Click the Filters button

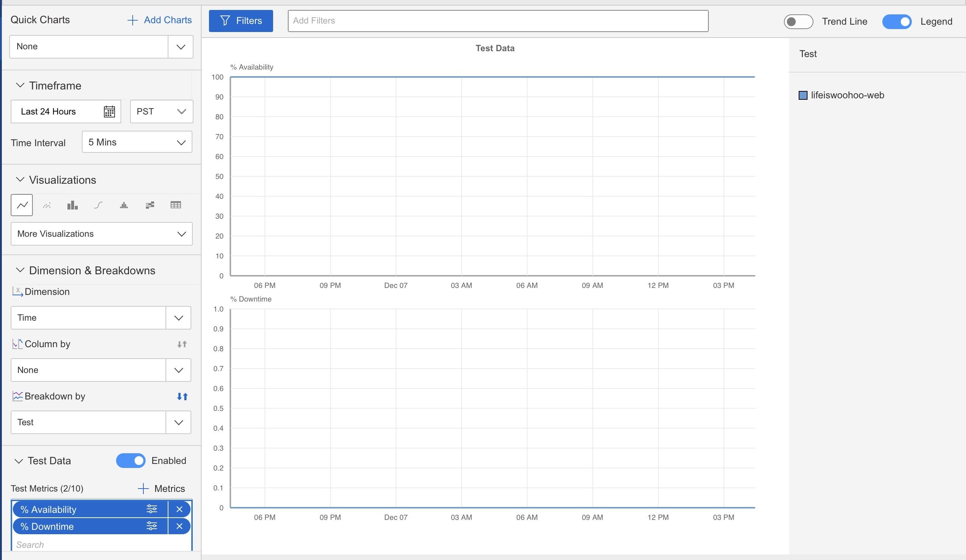(x=241, y=21)
